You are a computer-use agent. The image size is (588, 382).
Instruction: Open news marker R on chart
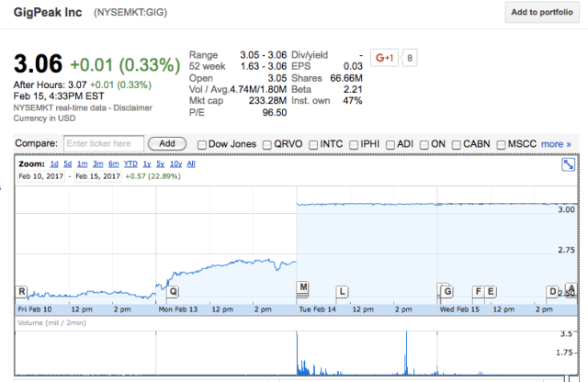coord(21,291)
